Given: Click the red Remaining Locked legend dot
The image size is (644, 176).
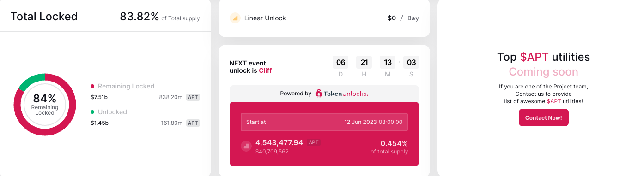Looking at the screenshot, I should coord(92,86).
